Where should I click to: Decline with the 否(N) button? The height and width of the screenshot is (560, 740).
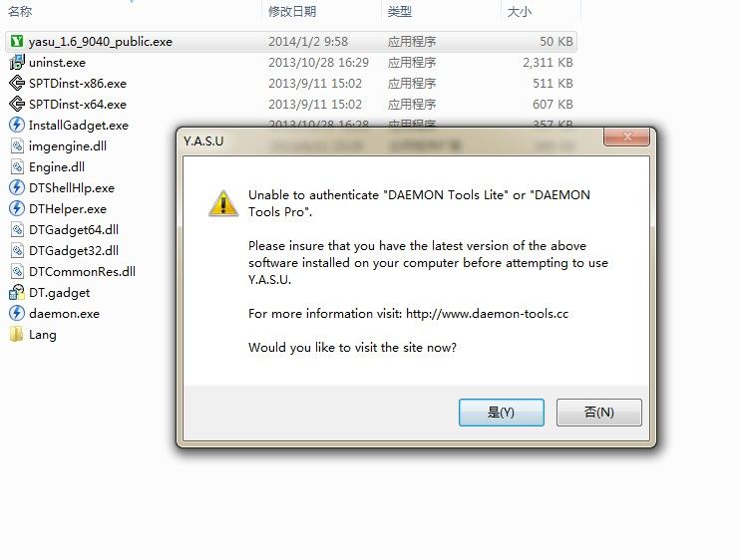pyautogui.click(x=599, y=413)
